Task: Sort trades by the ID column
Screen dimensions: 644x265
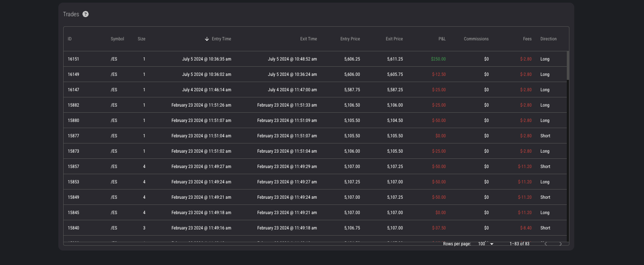Action: [x=70, y=39]
